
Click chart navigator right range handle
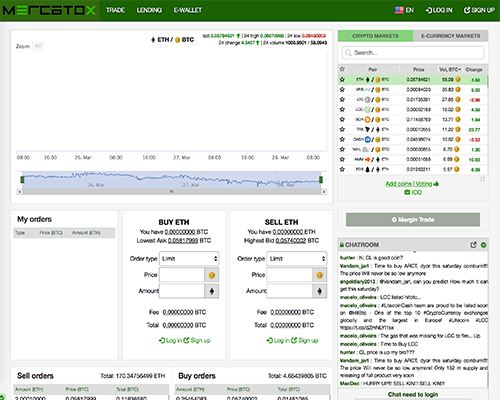point(321,180)
